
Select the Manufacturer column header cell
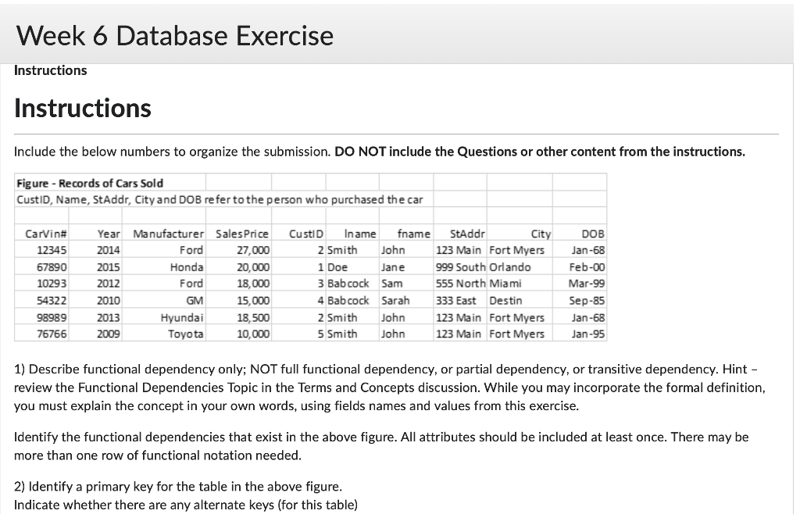pos(169,234)
